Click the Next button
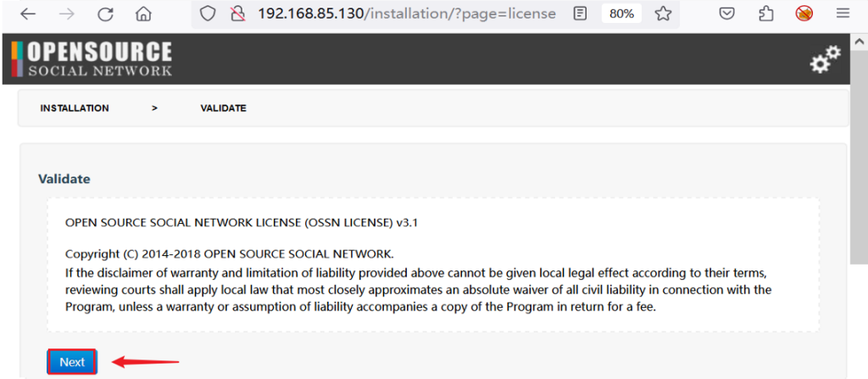 (72, 362)
